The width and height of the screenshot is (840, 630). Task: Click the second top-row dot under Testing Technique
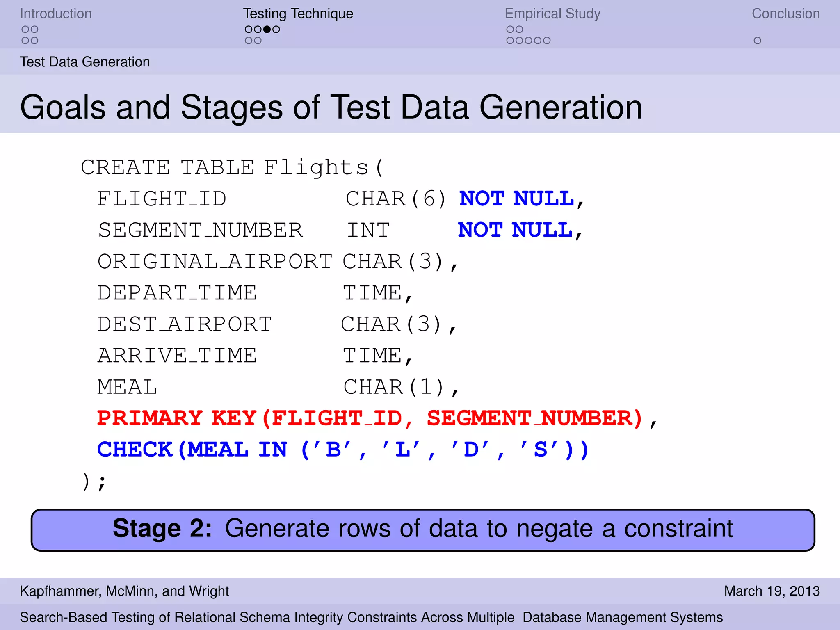pyautogui.click(x=258, y=30)
